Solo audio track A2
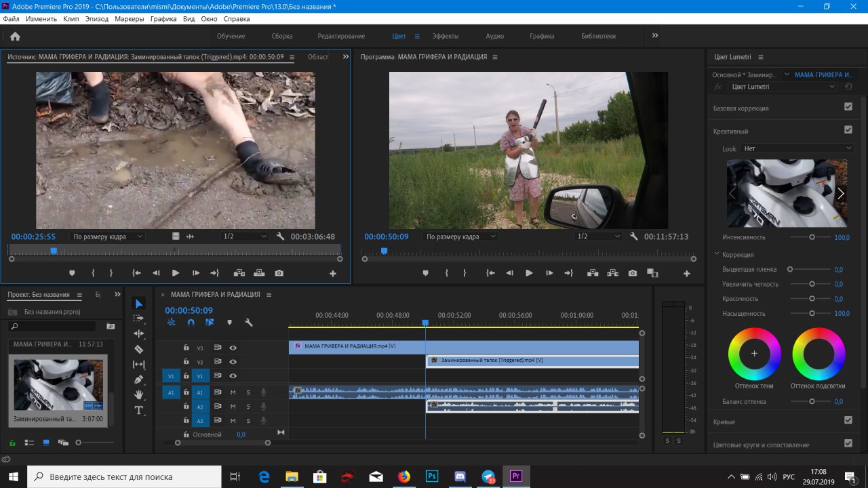The image size is (868, 488). (x=248, y=407)
